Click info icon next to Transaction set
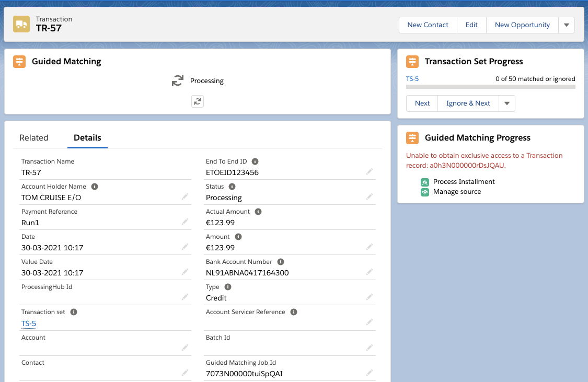Viewport: 588px width, 382px height. coord(74,312)
